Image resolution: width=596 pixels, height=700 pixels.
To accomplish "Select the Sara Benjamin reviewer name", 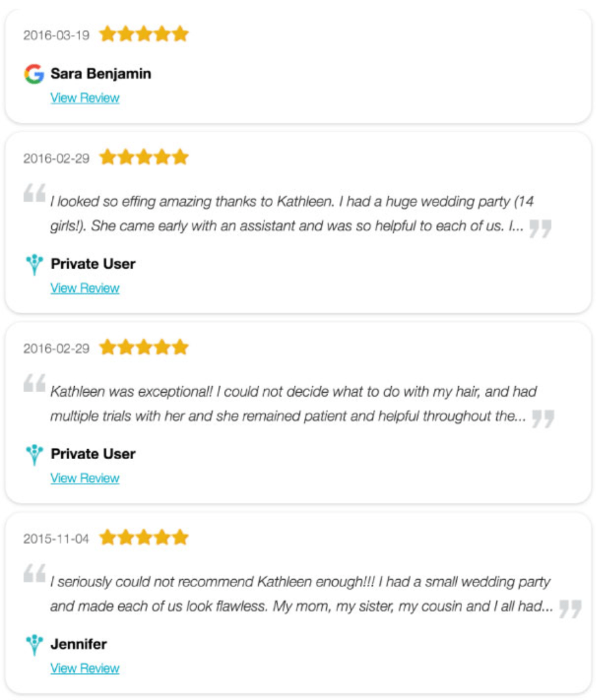I will (100, 74).
